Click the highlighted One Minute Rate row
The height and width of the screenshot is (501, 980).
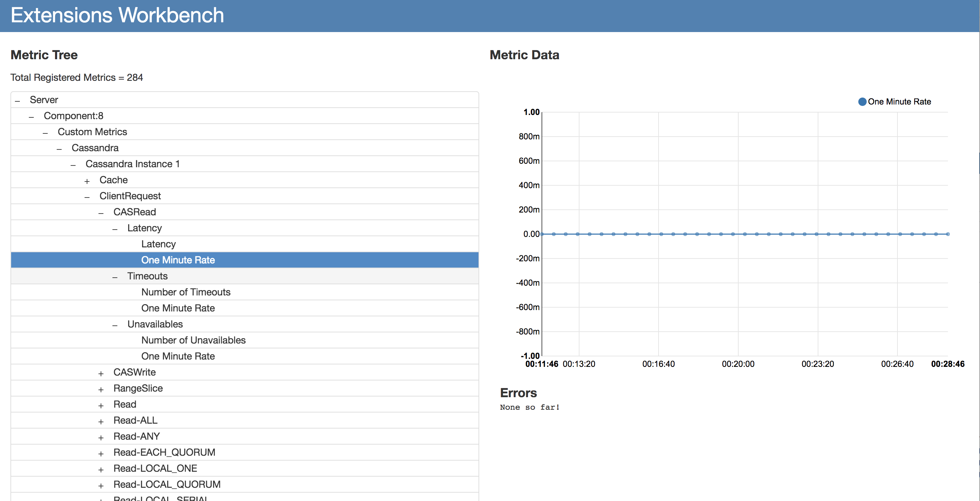[178, 260]
